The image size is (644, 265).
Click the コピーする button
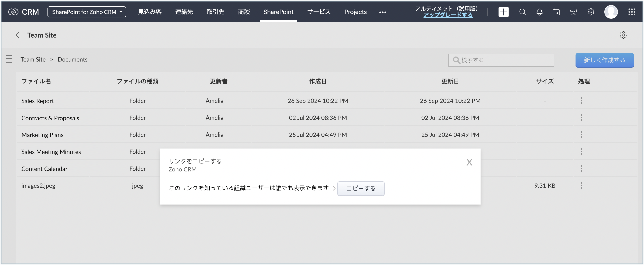[x=361, y=188]
